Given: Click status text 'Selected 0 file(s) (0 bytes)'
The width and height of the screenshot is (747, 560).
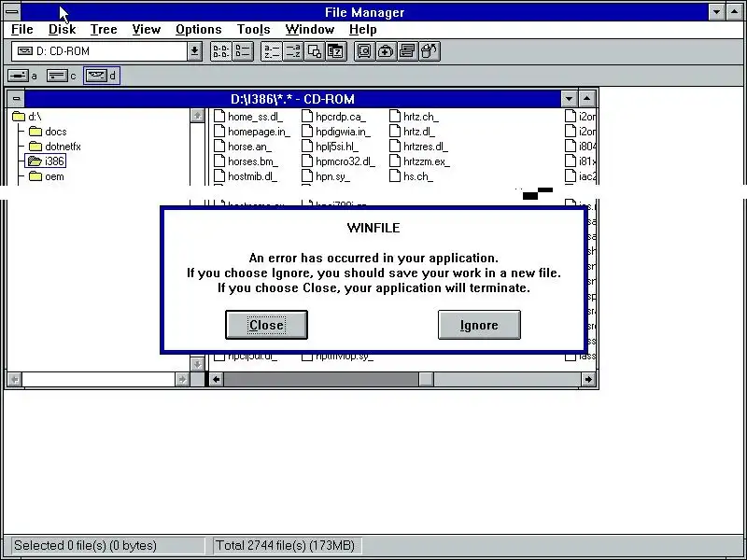Looking at the screenshot, I should [85, 546].
